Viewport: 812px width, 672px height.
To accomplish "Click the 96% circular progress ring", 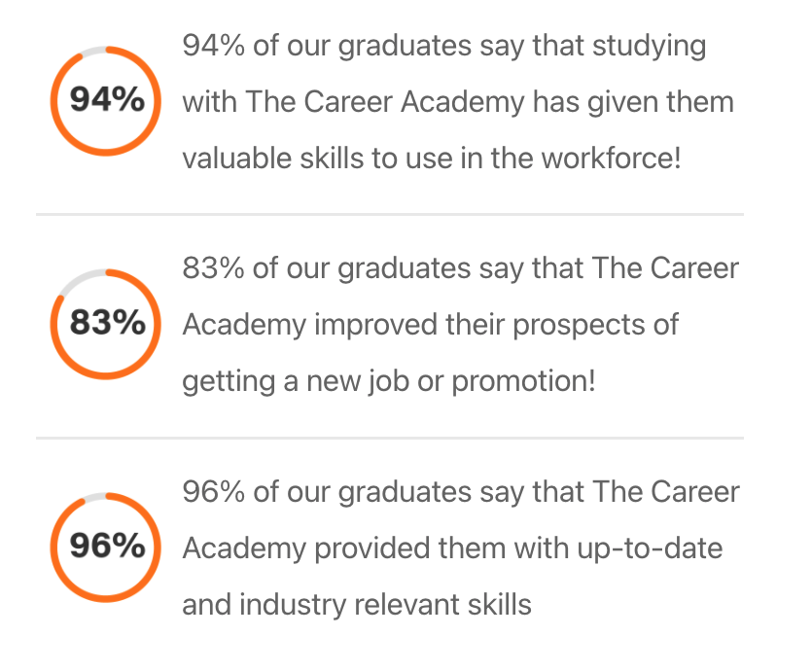I will point(106,548).
